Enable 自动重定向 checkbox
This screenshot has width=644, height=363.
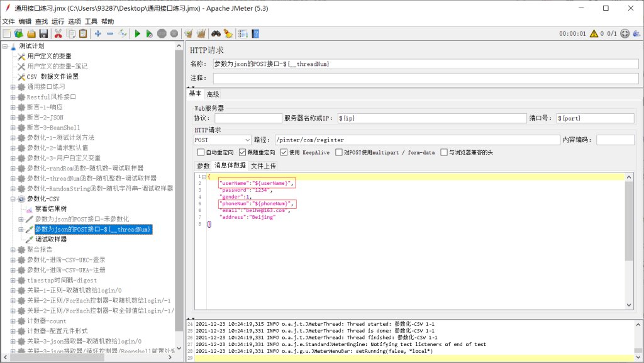pyautogui.click(x=201, y=152)
